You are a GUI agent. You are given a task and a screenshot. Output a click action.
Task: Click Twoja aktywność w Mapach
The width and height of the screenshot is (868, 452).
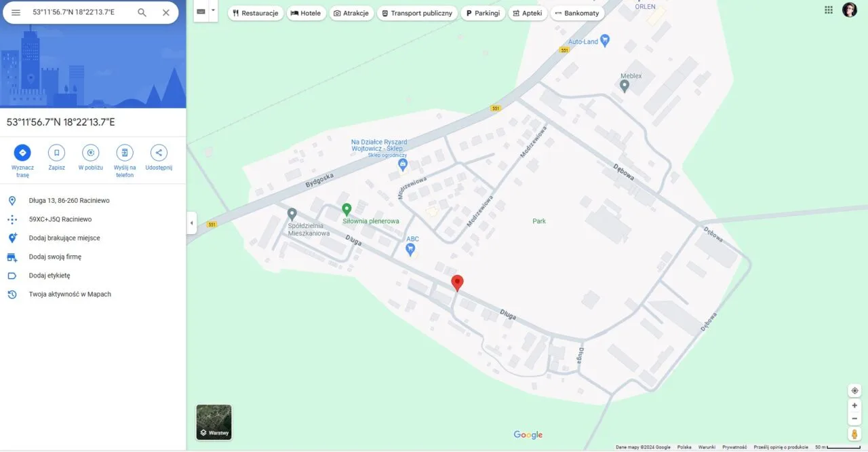click(x=70, y=295)
